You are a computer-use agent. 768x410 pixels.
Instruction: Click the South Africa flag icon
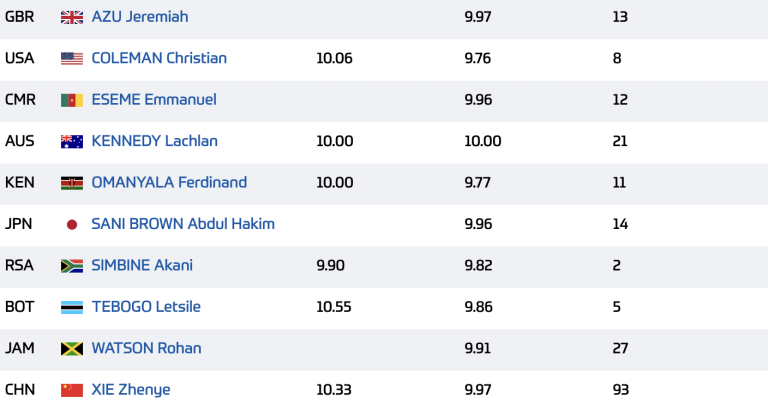click(x=72, y=265)
